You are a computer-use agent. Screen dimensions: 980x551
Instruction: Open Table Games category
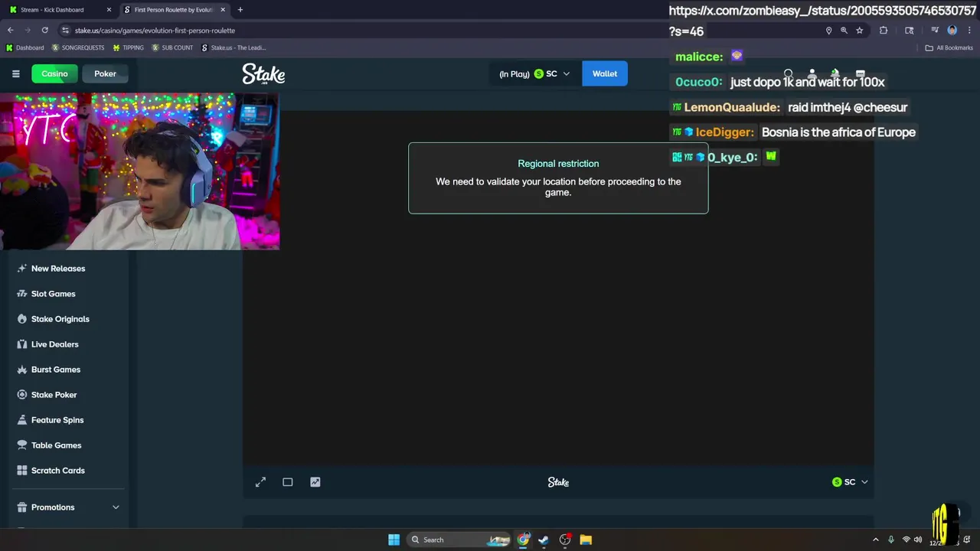click(57, 445)
